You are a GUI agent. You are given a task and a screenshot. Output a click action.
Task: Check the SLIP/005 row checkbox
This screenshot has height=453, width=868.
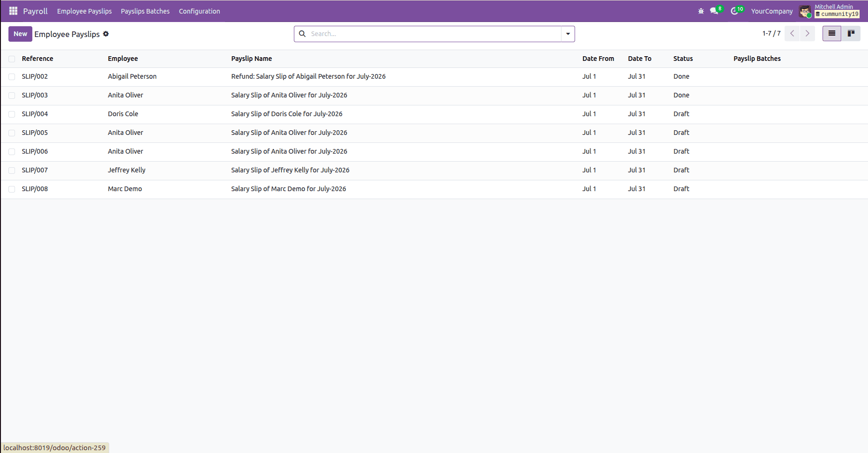tap(12, 133)
